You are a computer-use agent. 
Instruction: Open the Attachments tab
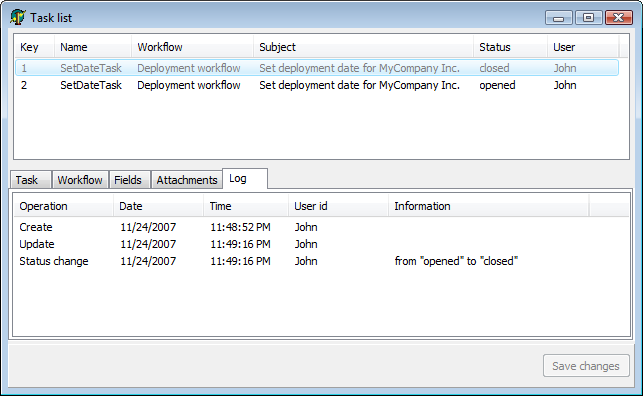pyautogui.click(x=187, y=180)
